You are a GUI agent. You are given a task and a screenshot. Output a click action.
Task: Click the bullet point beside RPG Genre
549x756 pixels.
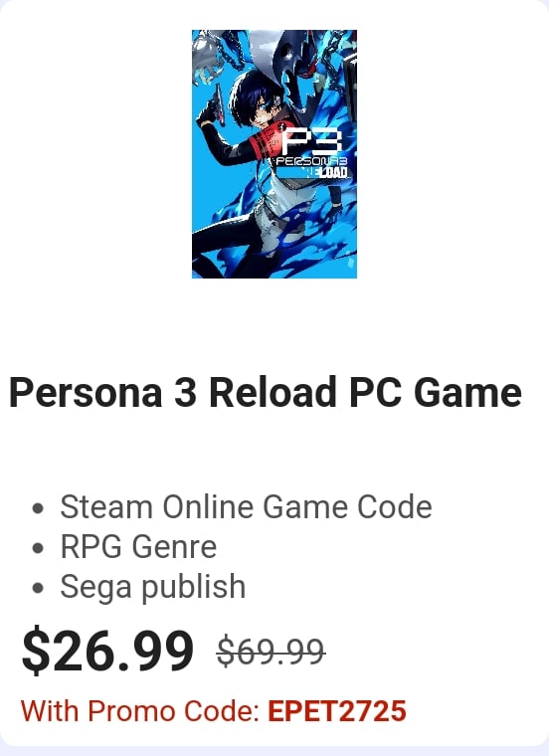(38, 548)
